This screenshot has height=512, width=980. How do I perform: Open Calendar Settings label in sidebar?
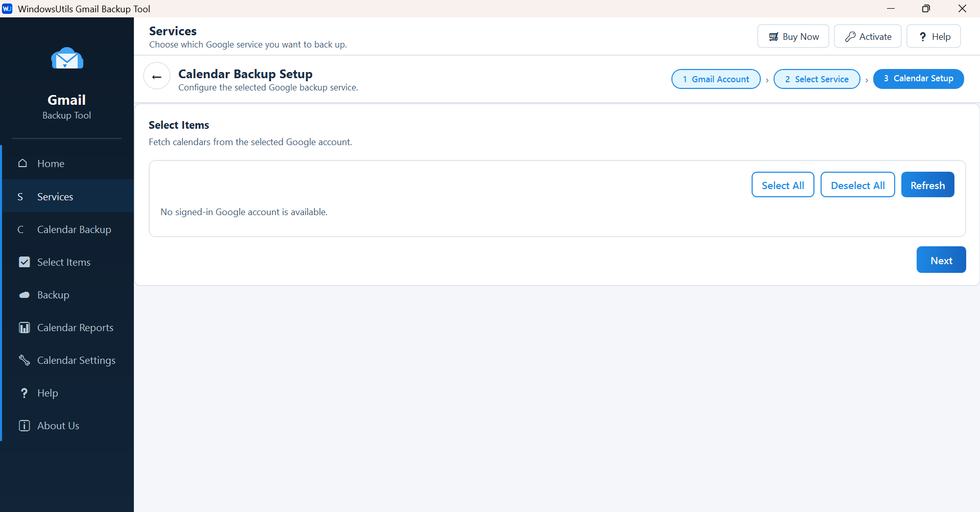click(76, 360)
